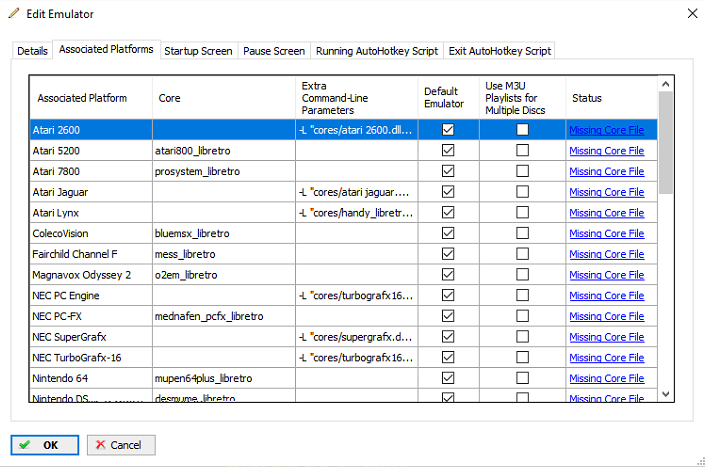
Task: Click Missing Core File for Atari Jaguar
Action: pyautogui.click(x=607, y=192)
